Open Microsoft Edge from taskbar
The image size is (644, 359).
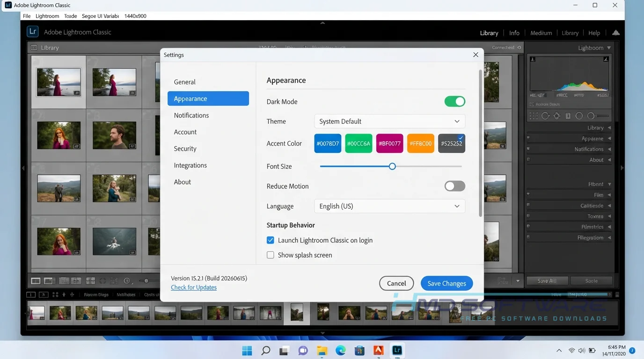(341, 350)
